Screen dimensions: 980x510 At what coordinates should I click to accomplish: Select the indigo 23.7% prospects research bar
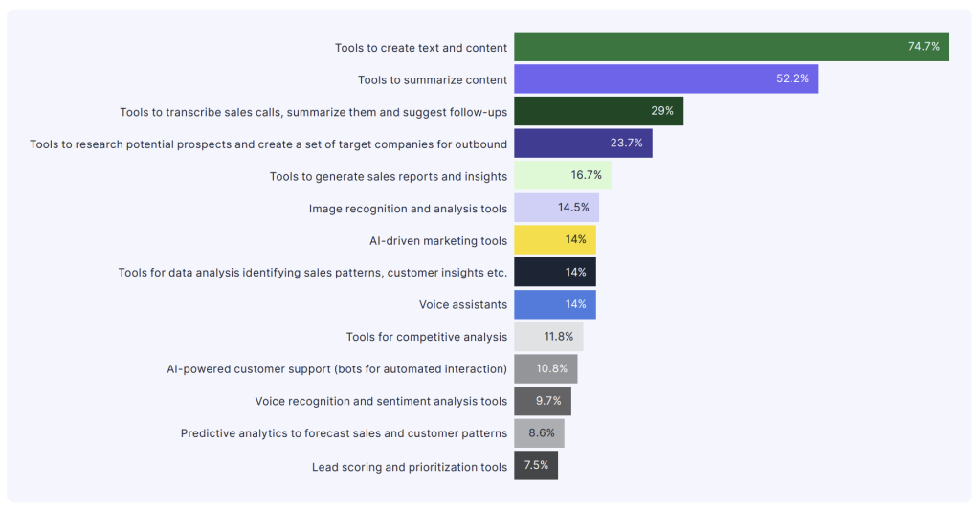583,144
